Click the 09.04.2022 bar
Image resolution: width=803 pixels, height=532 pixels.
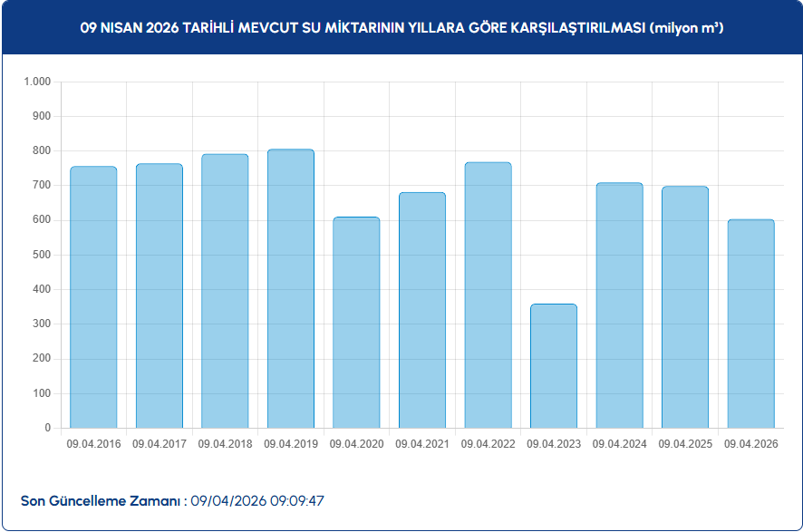(x=488, y=295)
